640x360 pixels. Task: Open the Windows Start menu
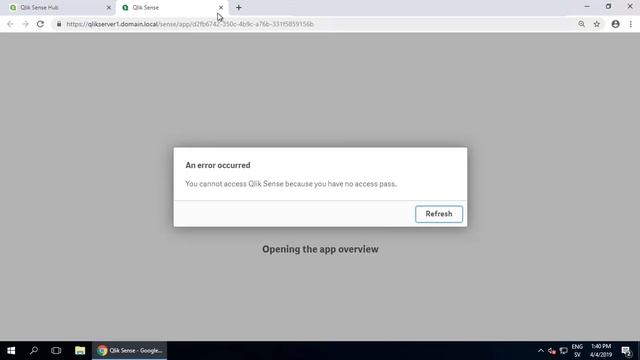11,351
